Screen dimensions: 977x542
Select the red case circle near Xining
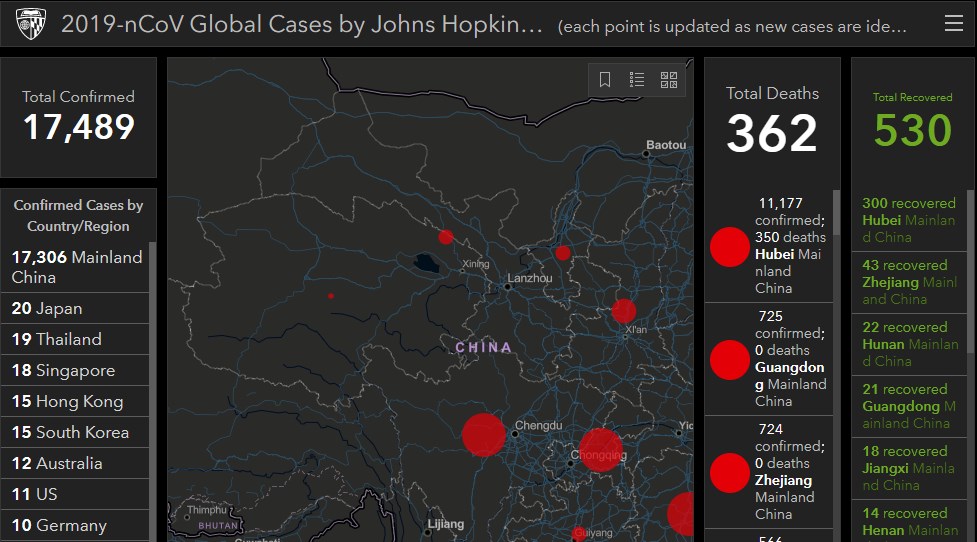tap(446, 237)
